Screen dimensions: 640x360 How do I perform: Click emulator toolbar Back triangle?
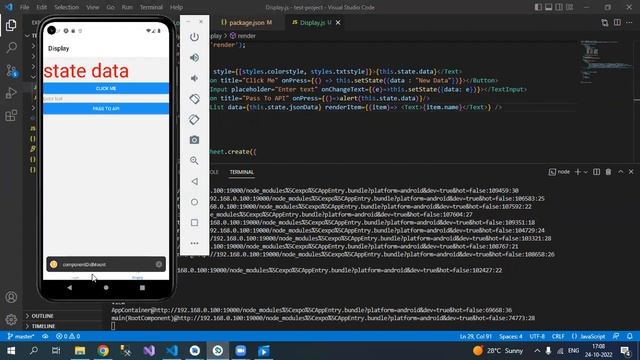(194, 181)
